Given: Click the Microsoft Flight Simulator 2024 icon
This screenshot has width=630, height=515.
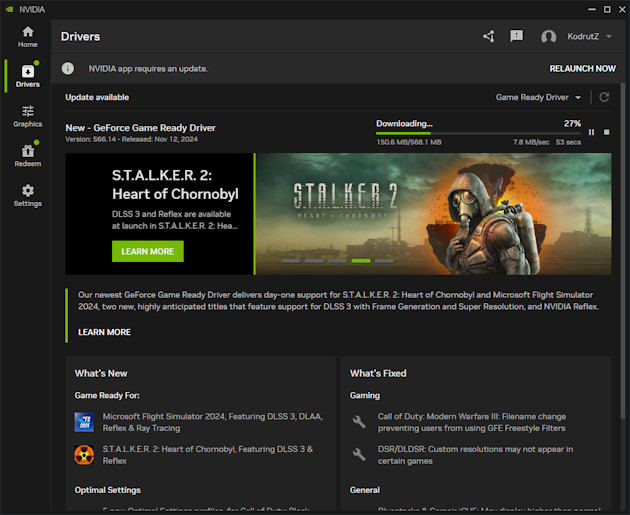Looking at the screenshot, I should 84,422.
